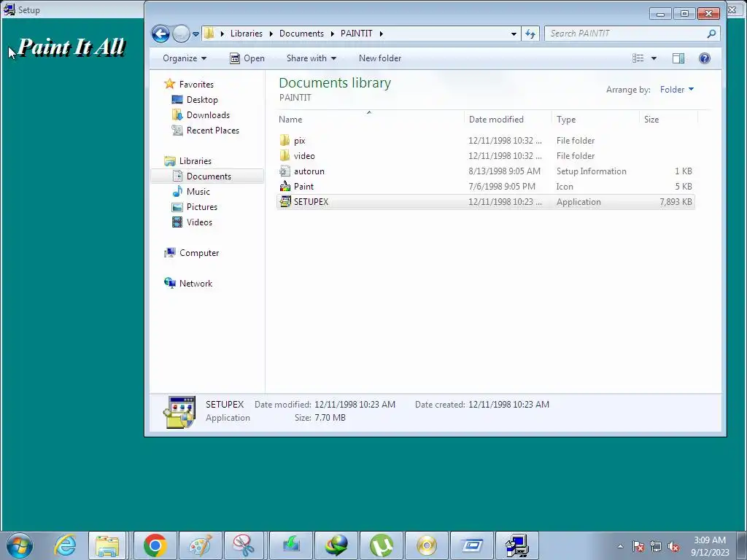Click Date created value in details pane

point(508,404)
